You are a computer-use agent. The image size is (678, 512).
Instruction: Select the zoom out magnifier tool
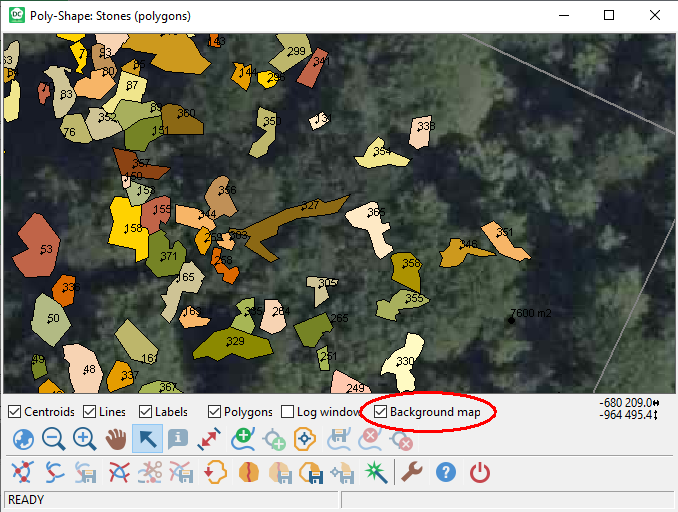[x=53, y=439]
